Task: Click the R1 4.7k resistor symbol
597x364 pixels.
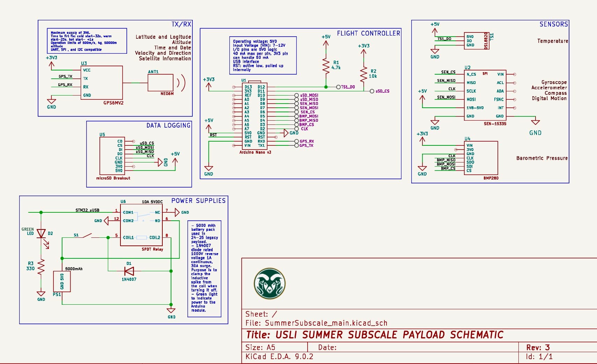Action: (x=326, y=66)
